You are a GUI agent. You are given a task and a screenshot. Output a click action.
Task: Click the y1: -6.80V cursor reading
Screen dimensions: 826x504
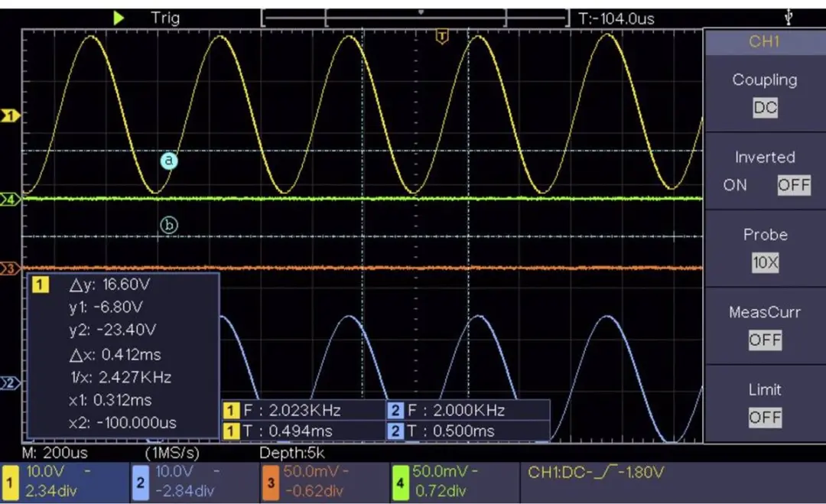click(x=106, y=307)
